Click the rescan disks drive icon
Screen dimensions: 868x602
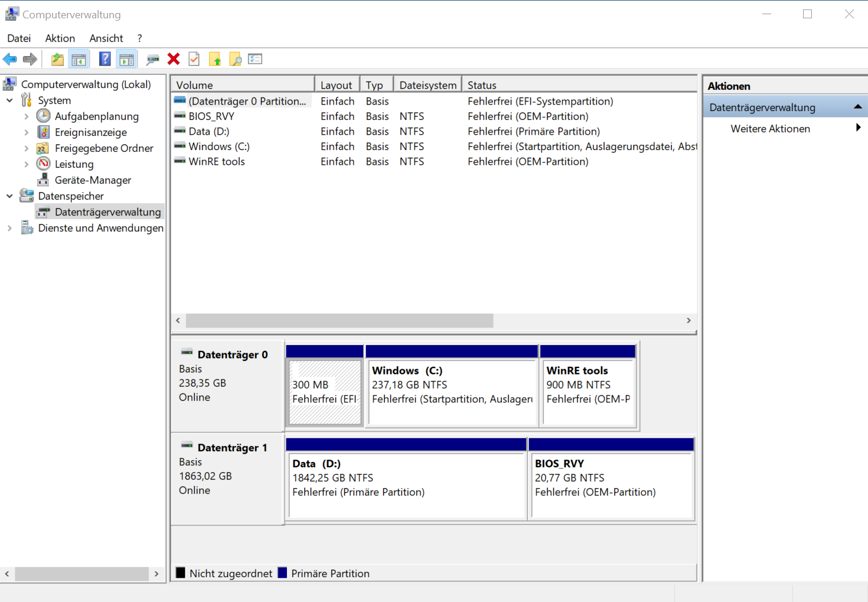pyautogui.click(x=153, y=59)
